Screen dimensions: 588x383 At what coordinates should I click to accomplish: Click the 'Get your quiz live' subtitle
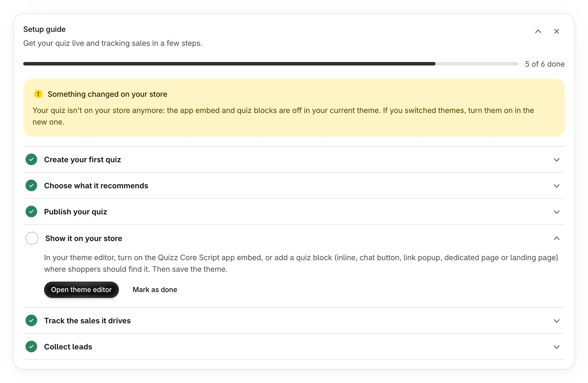point(113,43)
